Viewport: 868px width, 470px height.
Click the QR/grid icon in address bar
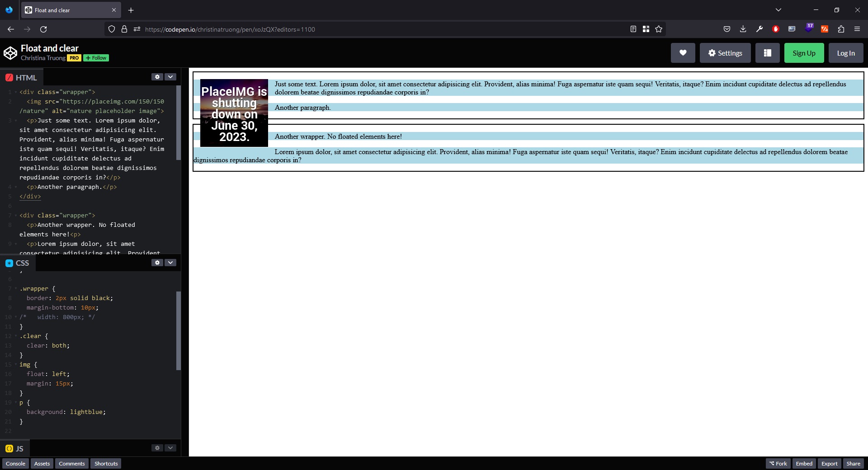pos(646,29)
